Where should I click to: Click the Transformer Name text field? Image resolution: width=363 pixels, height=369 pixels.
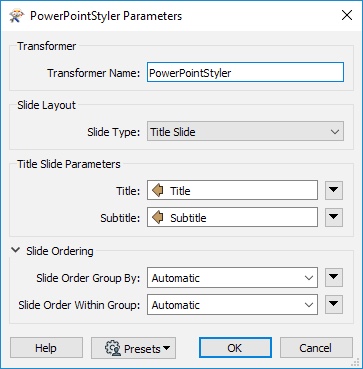coord(245,72)
